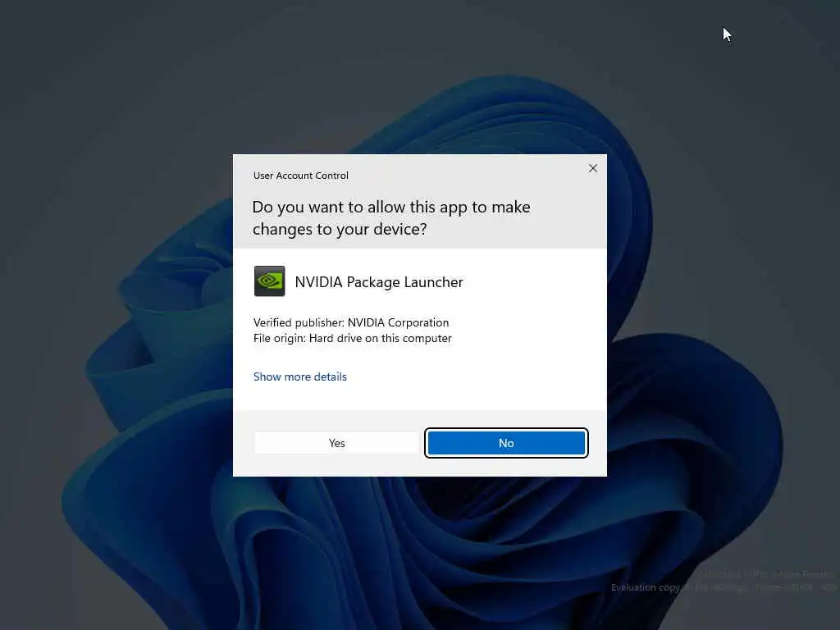
Task: Click the Verified publisher: NVIDIA Corporation text
Action: pos(351,322)
